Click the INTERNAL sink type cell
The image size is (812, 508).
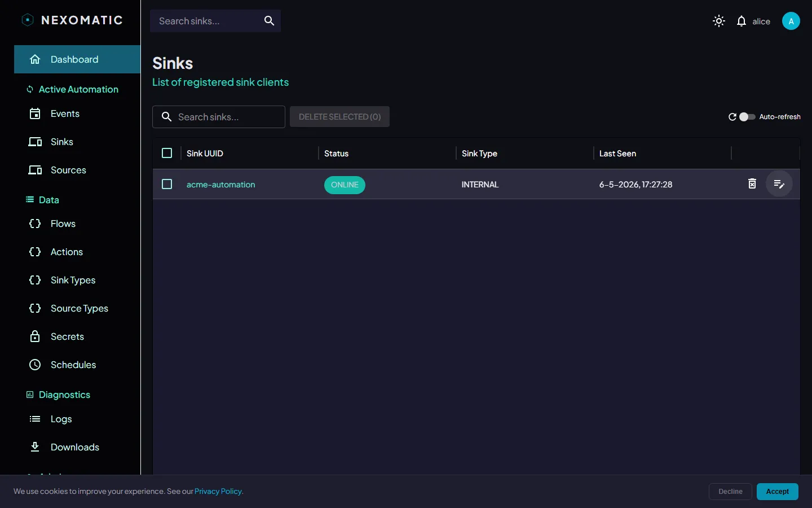(x=480, y=185)
